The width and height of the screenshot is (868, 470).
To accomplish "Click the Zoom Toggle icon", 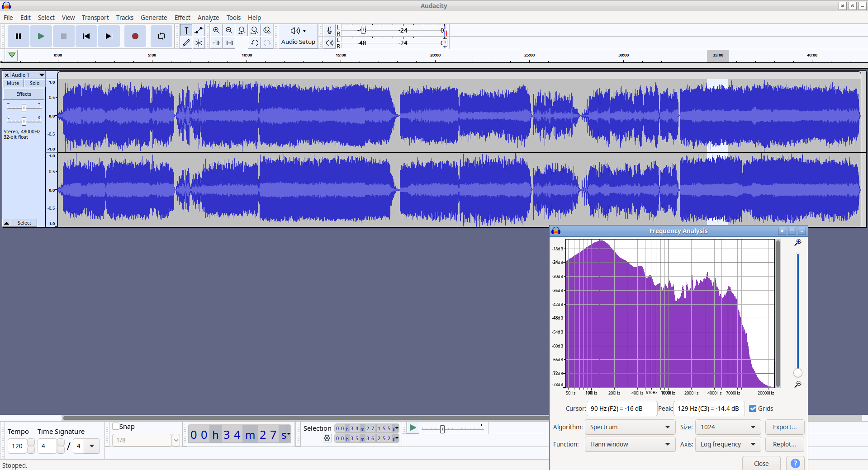I will (x=267, y=30).
